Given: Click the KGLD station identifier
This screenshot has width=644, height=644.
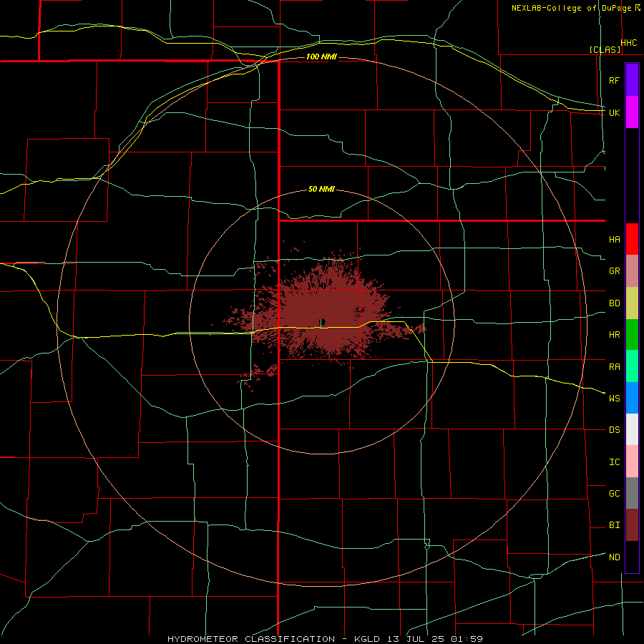Looking at the screenshot, I should click(366, 639).
